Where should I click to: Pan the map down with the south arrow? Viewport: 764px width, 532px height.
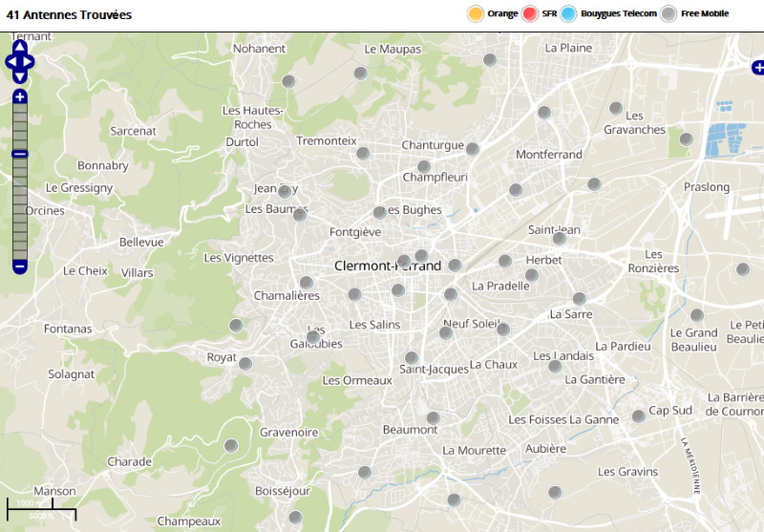click(x=20, y=77)
